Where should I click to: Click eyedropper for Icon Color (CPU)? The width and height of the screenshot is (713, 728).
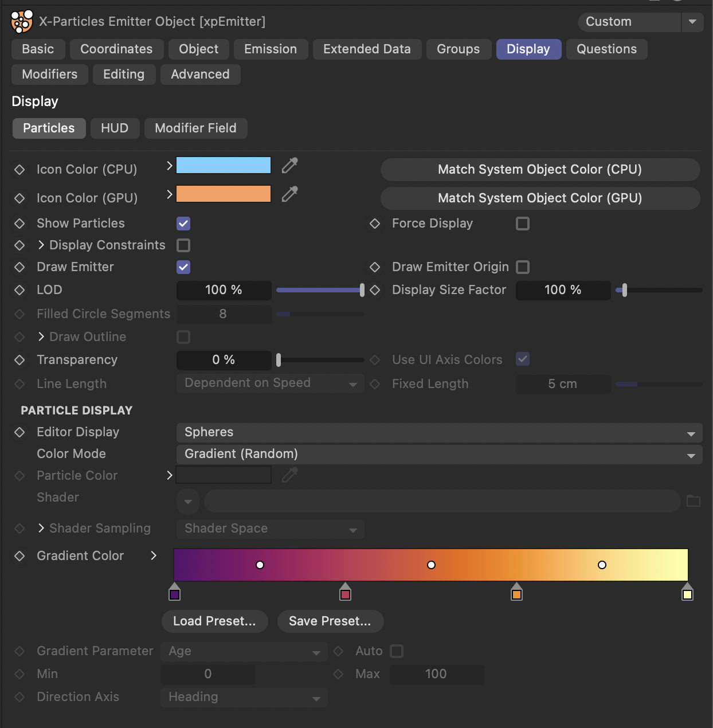290,166
